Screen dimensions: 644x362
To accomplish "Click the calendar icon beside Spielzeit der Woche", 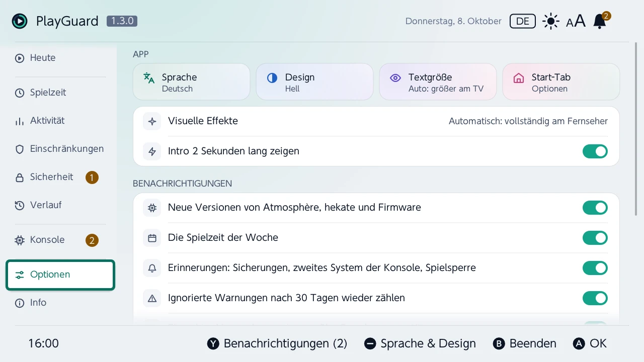I will (152, 238).
